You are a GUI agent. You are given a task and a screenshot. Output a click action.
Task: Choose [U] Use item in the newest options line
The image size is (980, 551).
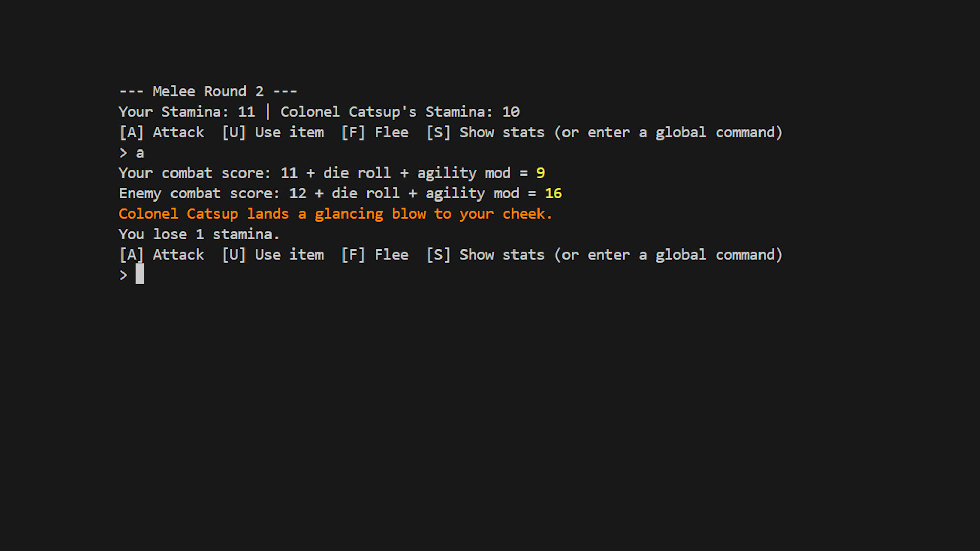tap(273, 255)
